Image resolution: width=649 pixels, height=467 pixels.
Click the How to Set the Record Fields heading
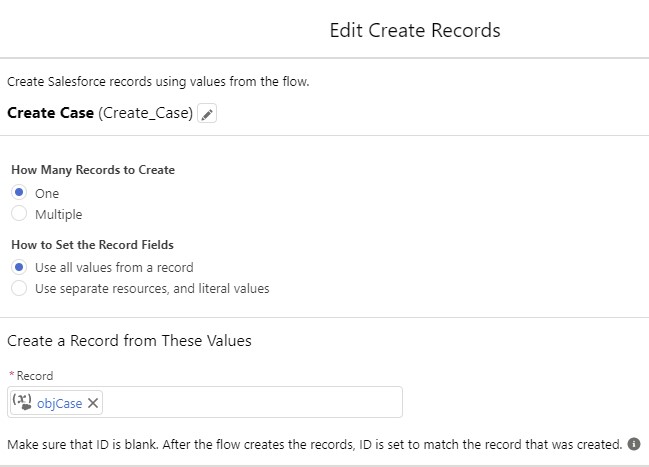click(92, 245)
